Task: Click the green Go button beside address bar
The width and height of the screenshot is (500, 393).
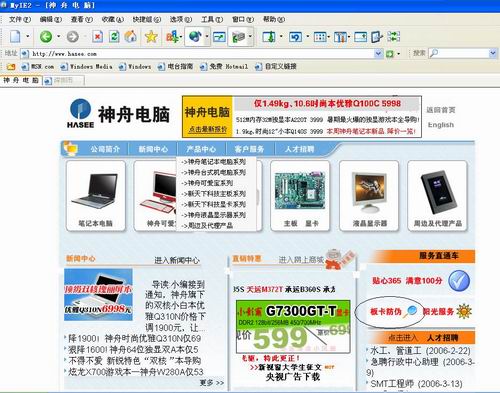Action: (x=389, y=53)
